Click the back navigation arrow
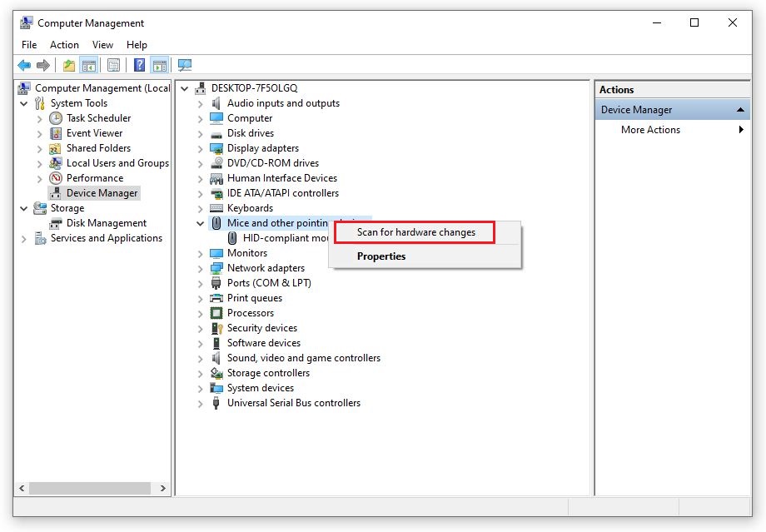766x532 pixels. pyautogui.click(x=23, y=65)
